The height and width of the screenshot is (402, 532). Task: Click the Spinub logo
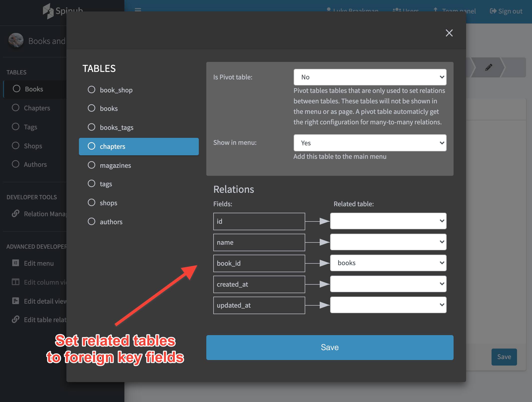click(x=62, y=10)
